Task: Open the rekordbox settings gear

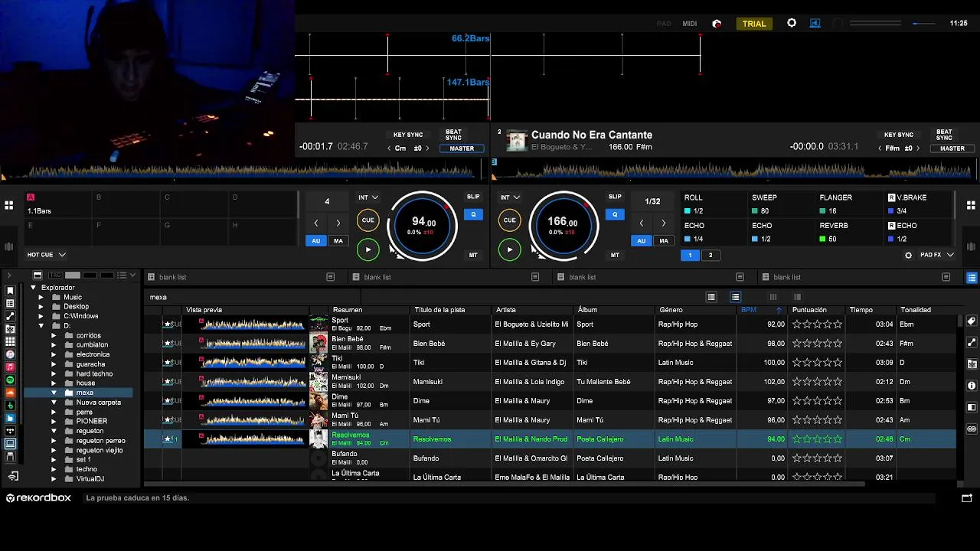Action: coord(792,23)
